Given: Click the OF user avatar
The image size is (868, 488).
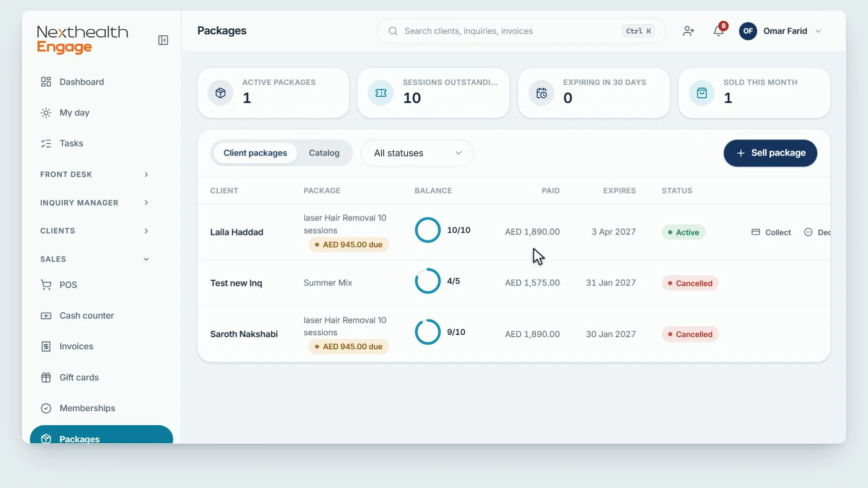Looking at the screenshot, I should pos(748,31).
